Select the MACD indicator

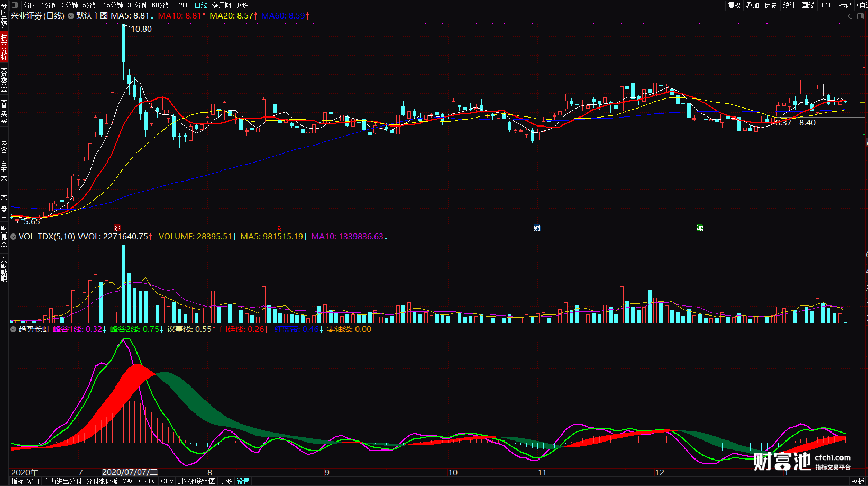pyautogui.click(x=131, y=481)
